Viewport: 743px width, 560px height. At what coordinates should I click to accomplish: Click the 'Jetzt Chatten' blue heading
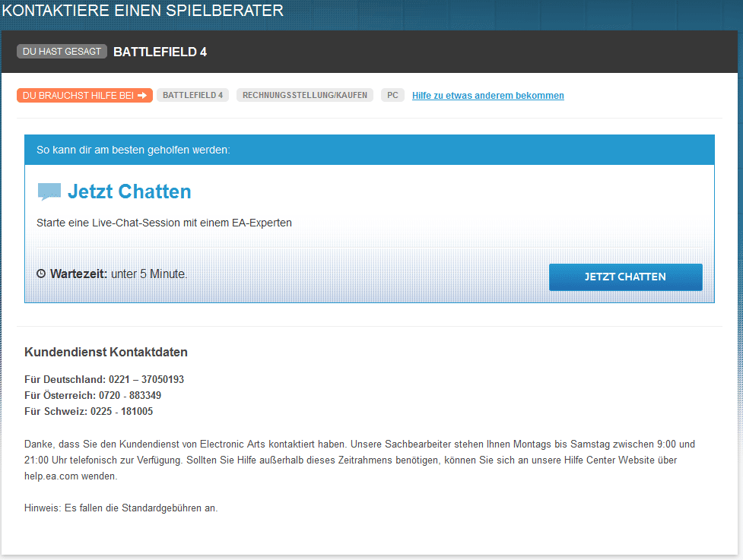(129, 191)
